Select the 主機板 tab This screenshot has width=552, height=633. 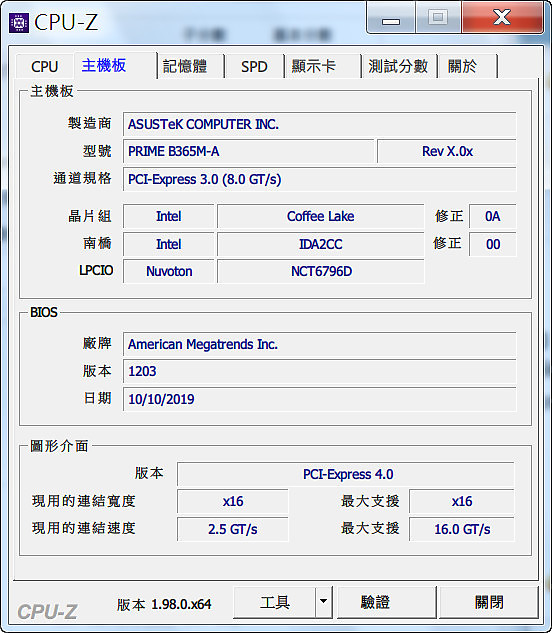pyautogui.click(x=115, y=65)
